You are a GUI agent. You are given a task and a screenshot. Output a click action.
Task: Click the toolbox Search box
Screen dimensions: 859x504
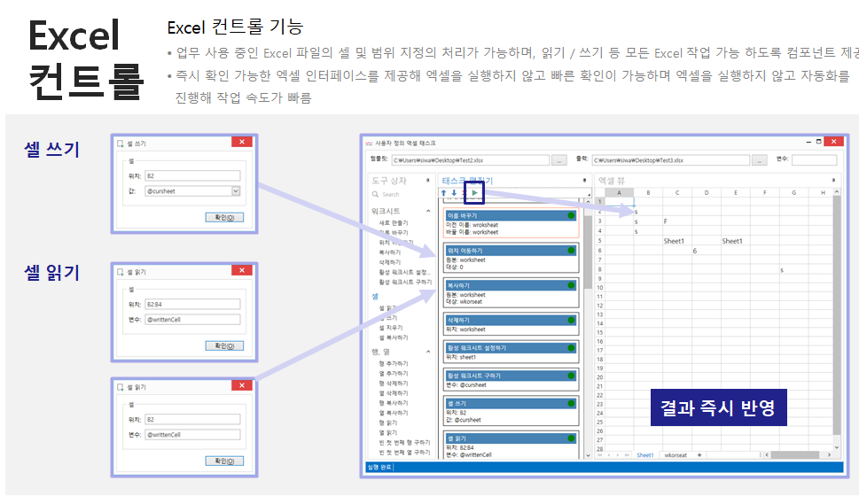coord(402,194)
